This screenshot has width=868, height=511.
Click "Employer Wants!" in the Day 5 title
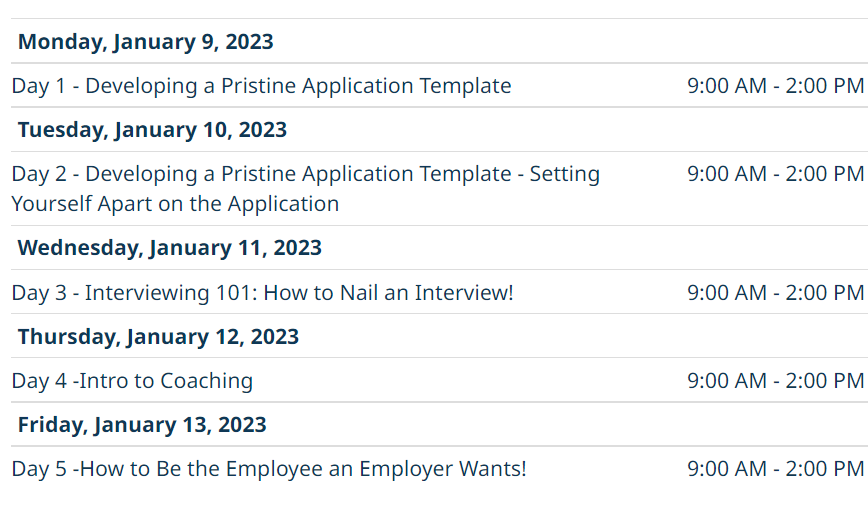pyautogui.click(x=443, y=469)
